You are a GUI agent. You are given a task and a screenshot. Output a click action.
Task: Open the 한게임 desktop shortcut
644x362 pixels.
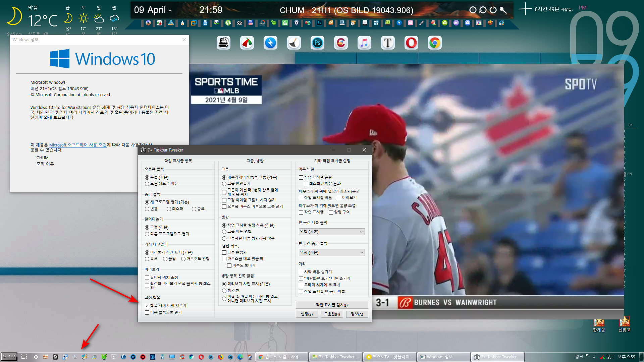599,324
